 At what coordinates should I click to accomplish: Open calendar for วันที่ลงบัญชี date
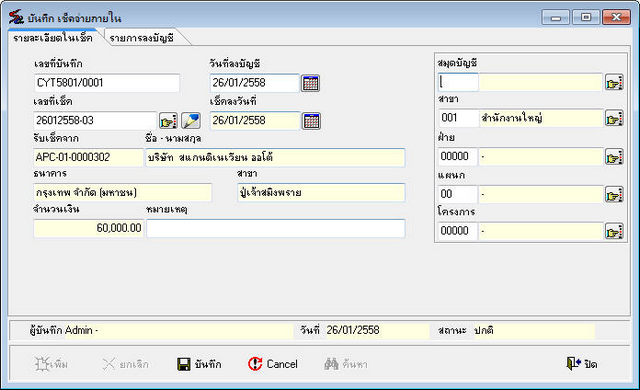click(x=310, y=83)
